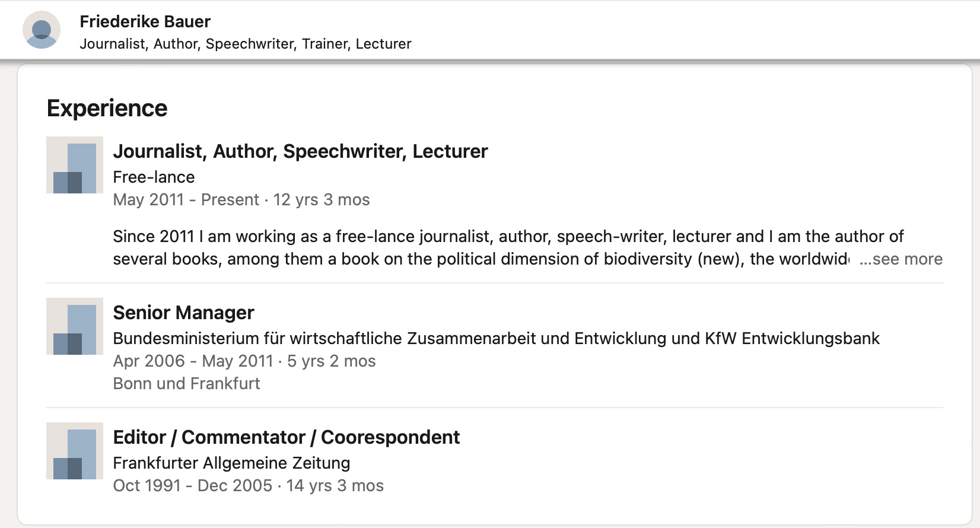Open the Editor / Commentator / Coorespondent entry
980x528 pixels.
286,437
